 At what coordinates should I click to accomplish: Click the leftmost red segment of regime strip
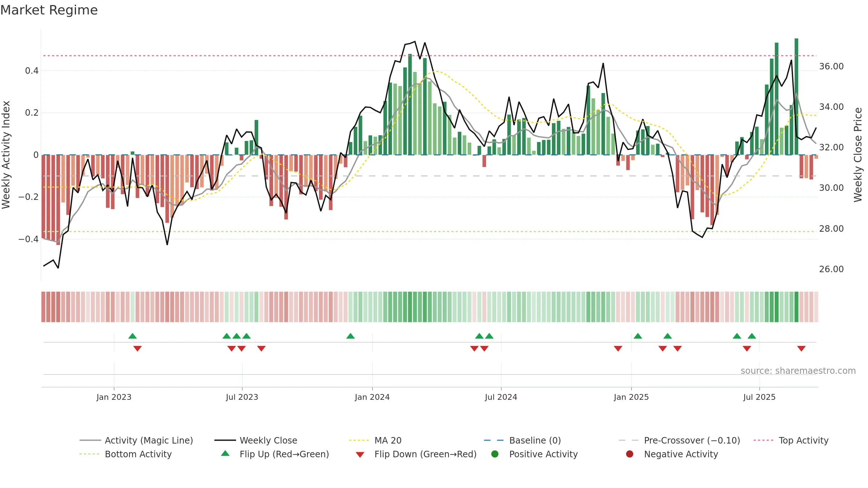(x=43, y=307)
